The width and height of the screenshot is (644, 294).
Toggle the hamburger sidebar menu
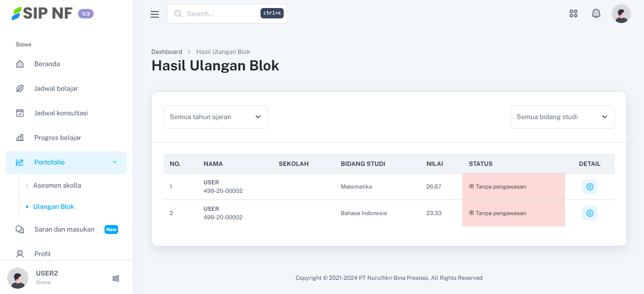155,14
